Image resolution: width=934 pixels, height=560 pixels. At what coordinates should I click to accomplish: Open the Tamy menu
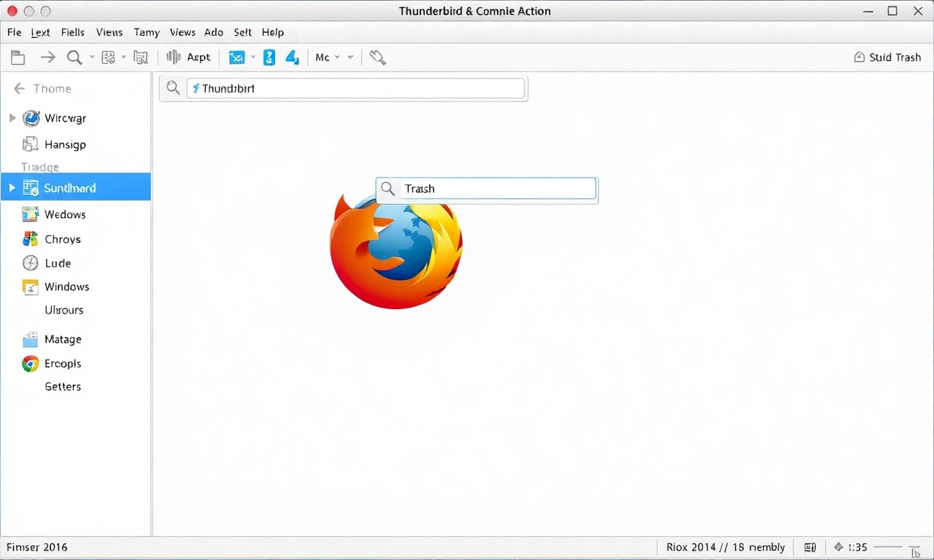point(147,32)
